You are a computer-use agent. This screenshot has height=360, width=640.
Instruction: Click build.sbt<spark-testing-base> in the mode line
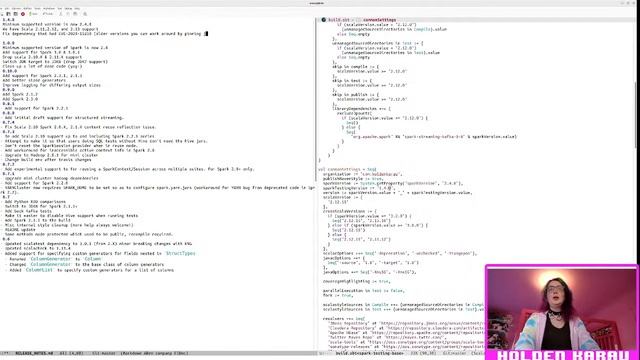[x=369, y=353]
